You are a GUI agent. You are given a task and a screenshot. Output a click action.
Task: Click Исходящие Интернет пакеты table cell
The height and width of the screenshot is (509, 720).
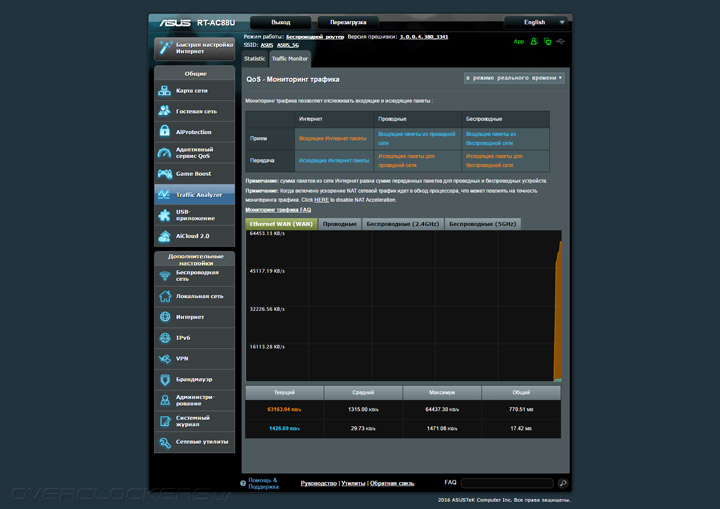point(334,160)
